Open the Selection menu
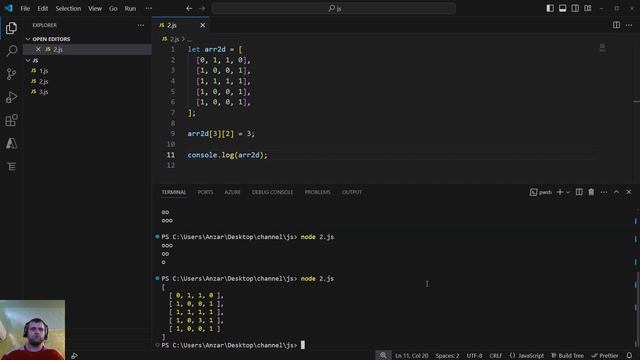This screenshot has width=640, height=360. tap(68, 8)
